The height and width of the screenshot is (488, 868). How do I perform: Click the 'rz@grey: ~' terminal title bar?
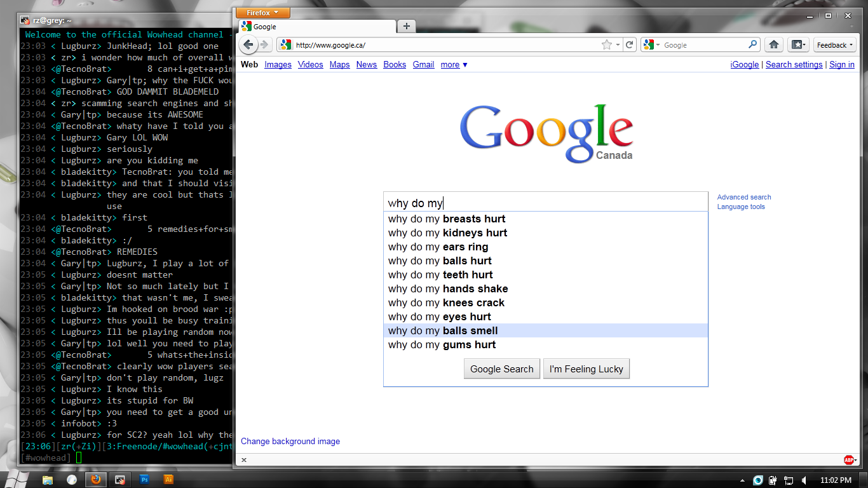[x=125, y=20]
